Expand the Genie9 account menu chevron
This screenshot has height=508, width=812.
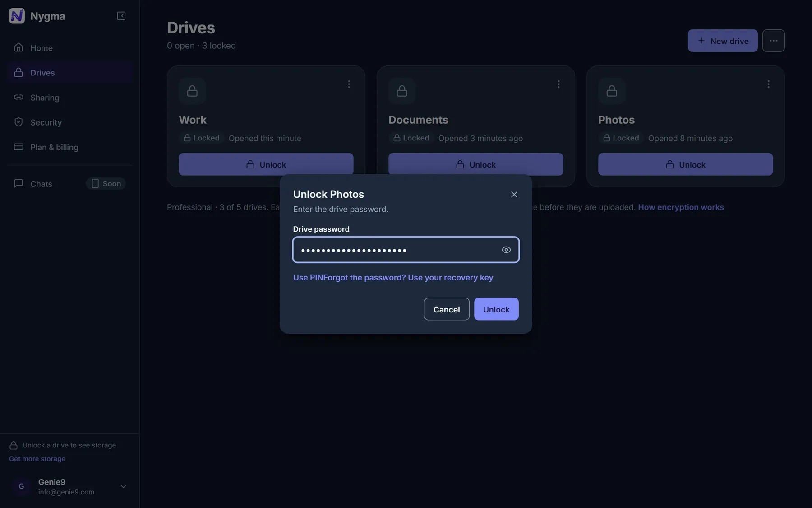click(x=123, y=487)
